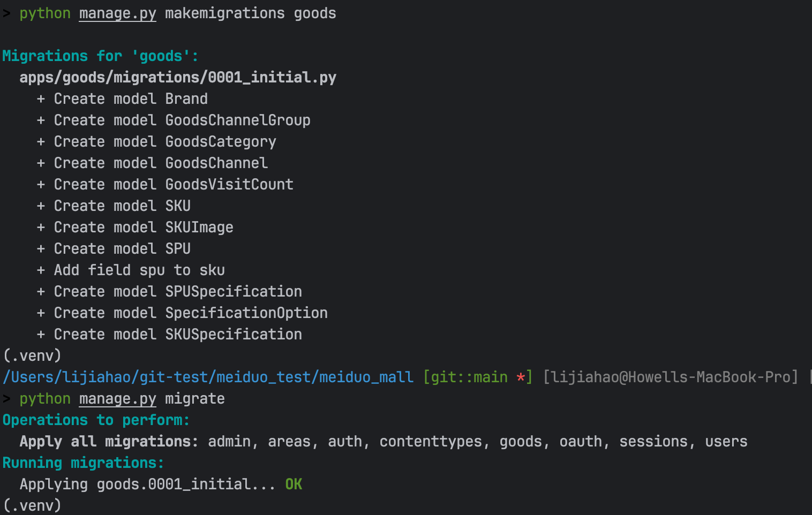The height and width of the screenshot is (515, 812).
Task: Select the apps/goods/migrations/0001_initial.py file path
Action: 178,78
